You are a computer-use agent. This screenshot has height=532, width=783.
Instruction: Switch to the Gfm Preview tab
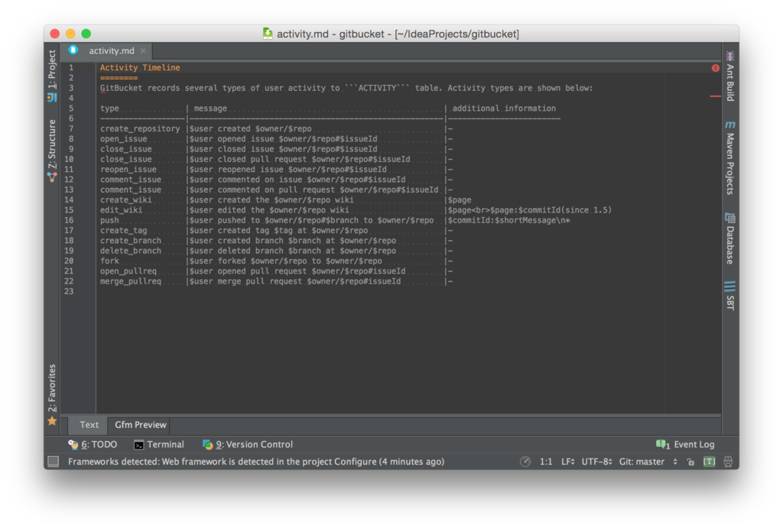pyautogui.click(x=141, y=425)
